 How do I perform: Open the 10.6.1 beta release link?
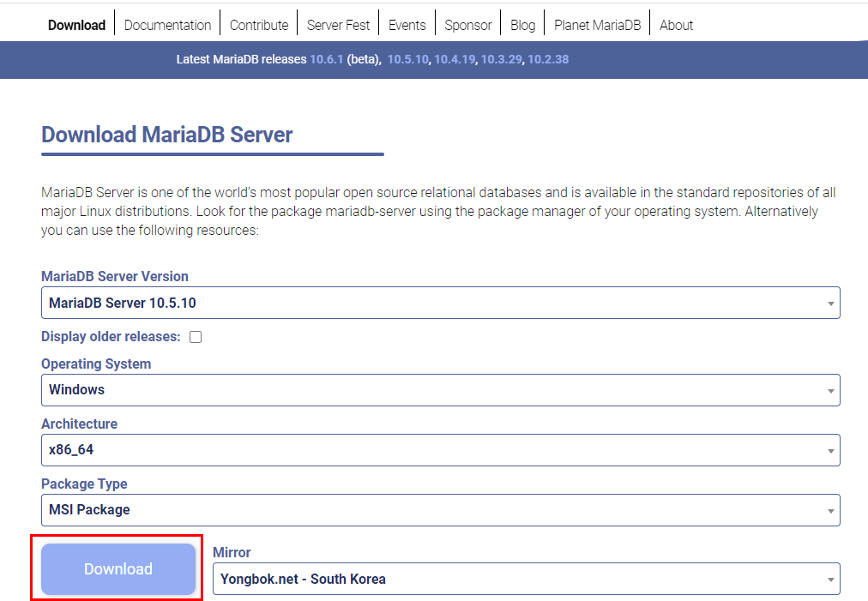[x=327, y=59]
